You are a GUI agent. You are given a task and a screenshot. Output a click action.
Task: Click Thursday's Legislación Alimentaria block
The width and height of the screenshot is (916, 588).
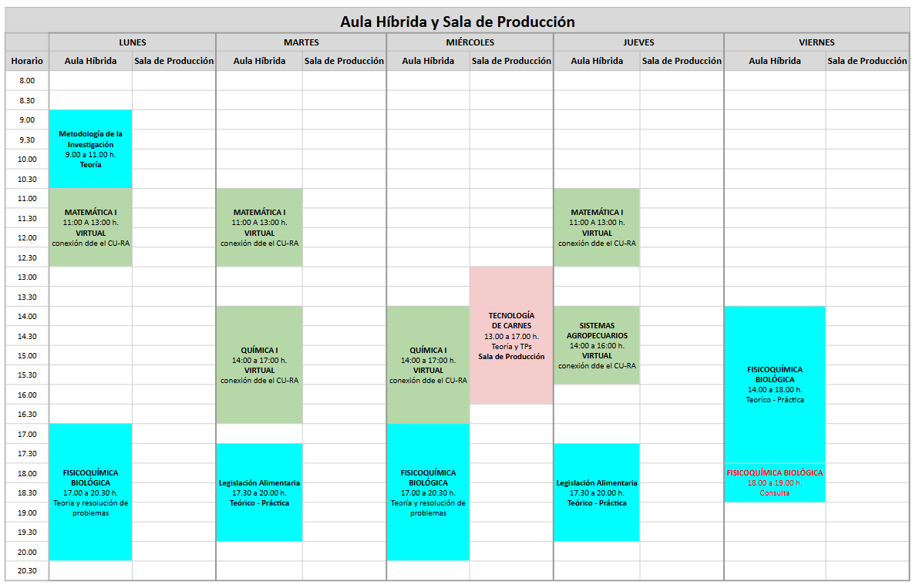pyautogui.click(x=597, y=492)
